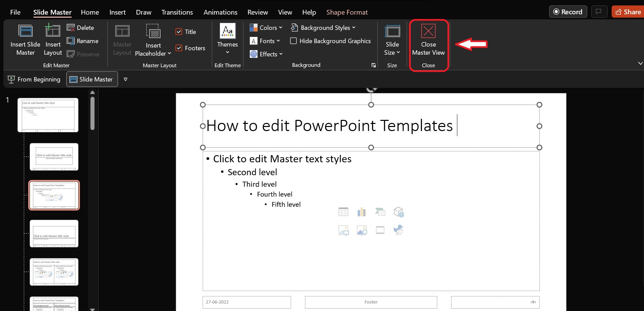Toggle the Title checkbox
This screenshot has height=311, width=644.
[179, 32]
